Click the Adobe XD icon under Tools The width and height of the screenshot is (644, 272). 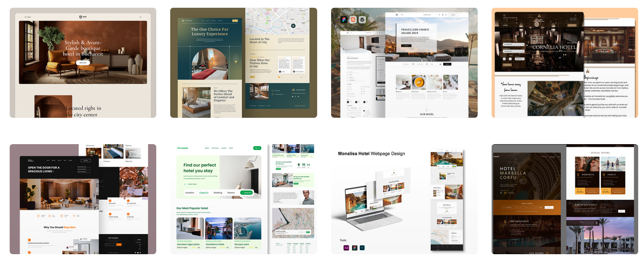point(346,248)
